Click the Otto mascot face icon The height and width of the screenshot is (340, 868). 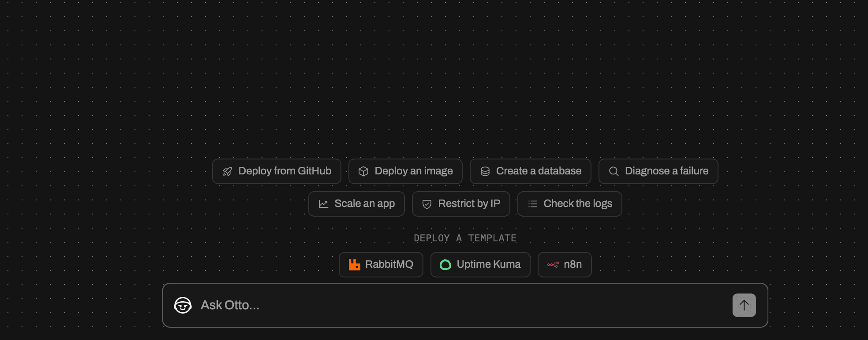(183, 305)
